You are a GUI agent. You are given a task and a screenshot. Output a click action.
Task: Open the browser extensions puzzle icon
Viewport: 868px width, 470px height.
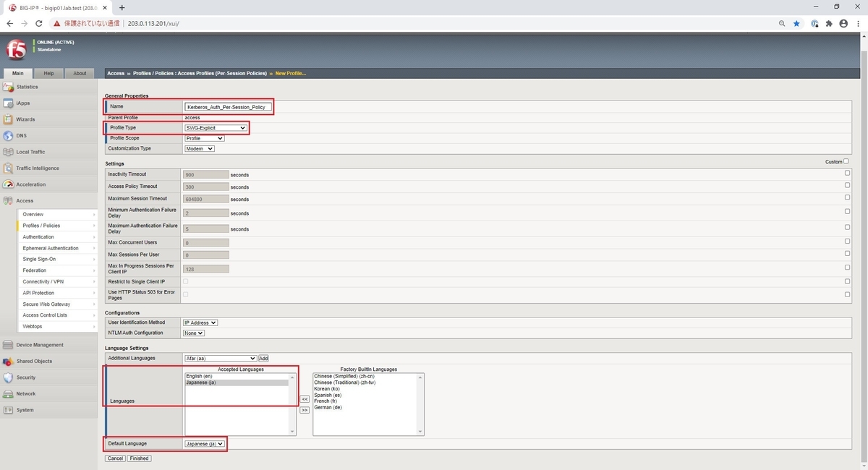(x=829, y=23)
